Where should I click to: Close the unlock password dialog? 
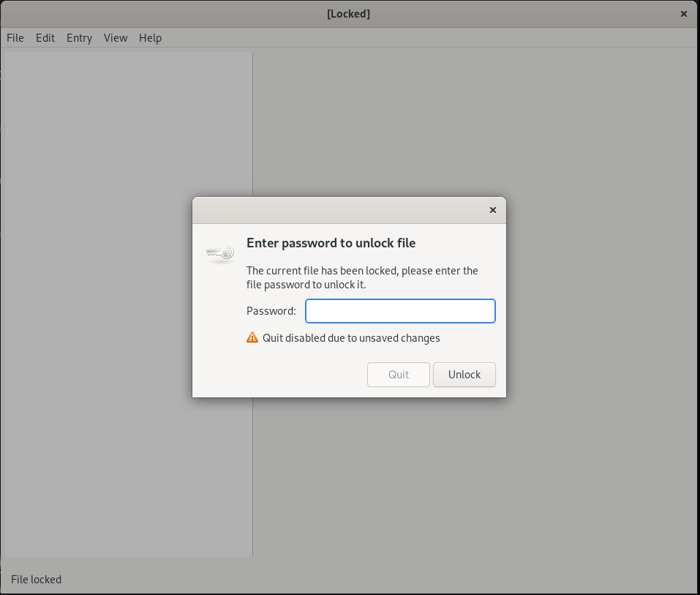pos(492,210)
